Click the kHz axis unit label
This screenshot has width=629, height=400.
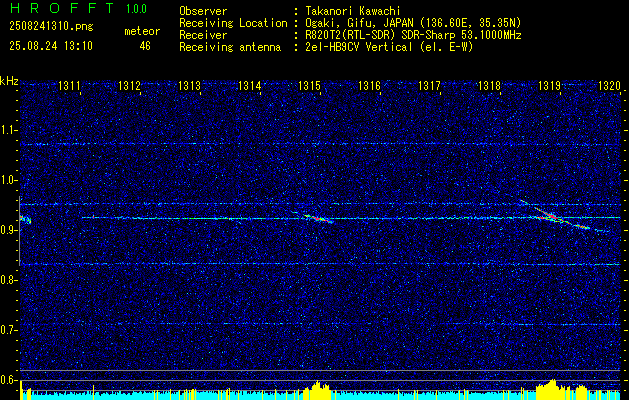coord(9,81)
